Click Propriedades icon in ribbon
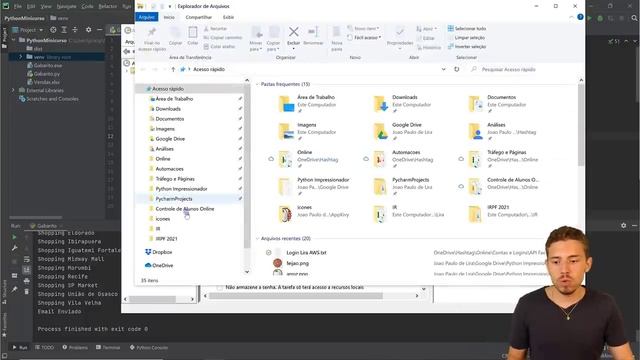Screen dimensions: 640x360 (400, 32)
